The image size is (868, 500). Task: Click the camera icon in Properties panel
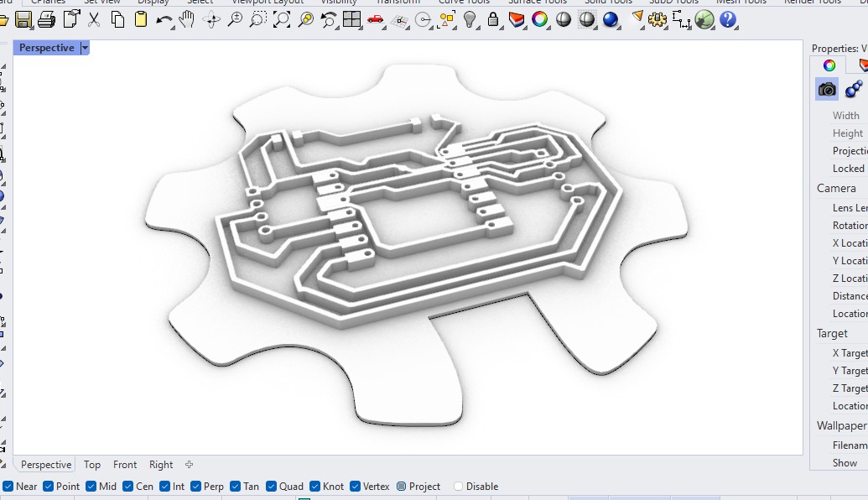[827, 89]
